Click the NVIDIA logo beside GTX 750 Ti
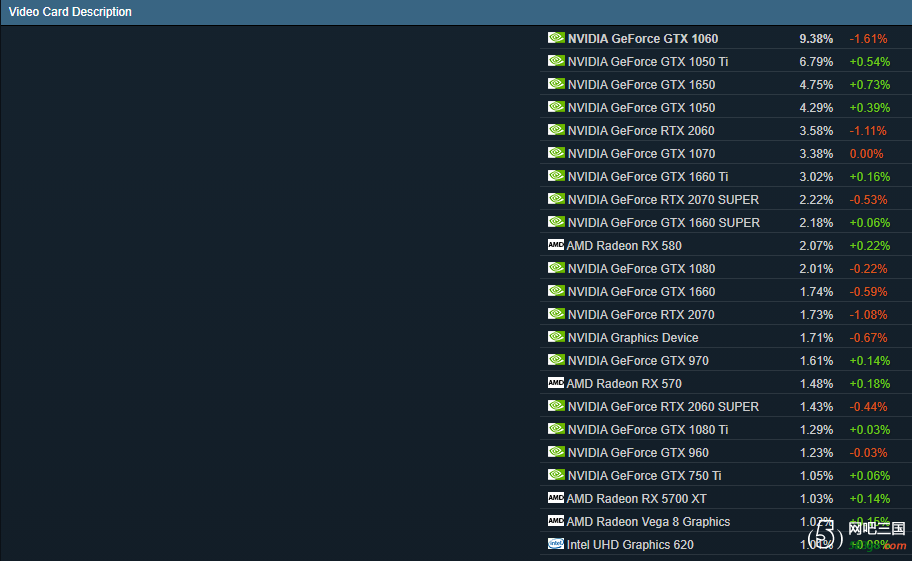This screenshot has height=561, width=912. pyautogui.click(x=556, y=475)
